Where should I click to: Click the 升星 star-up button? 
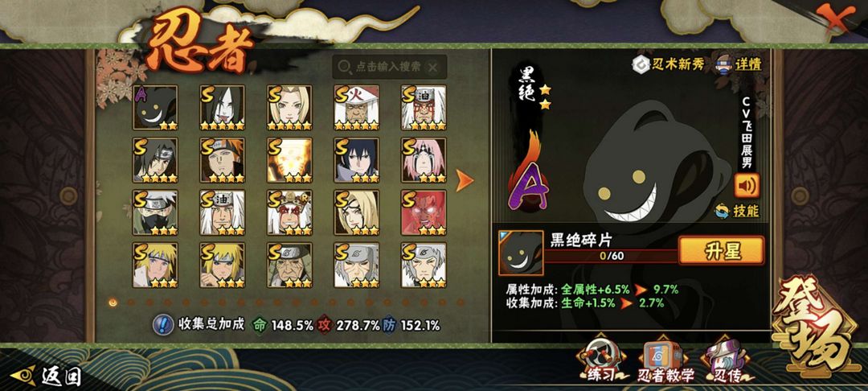pyautogui.click(x=721, y=250)
